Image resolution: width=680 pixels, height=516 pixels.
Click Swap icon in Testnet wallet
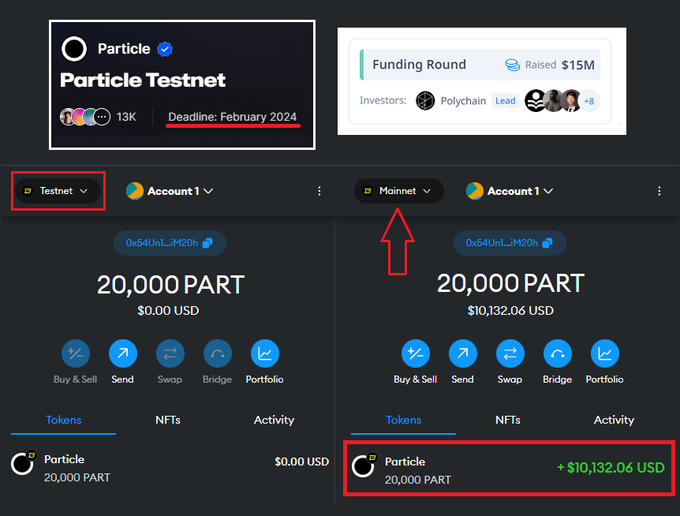170,353
